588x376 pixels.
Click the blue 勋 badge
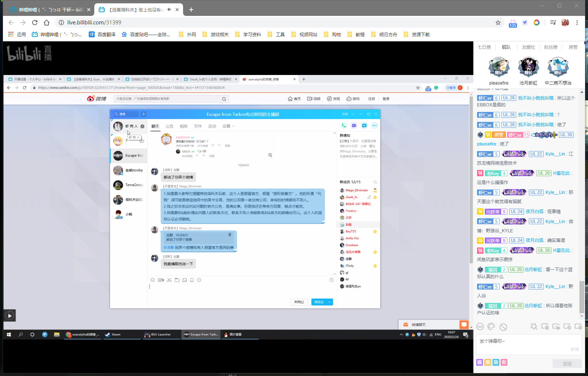pyautogui.click(x=496, y=362)
